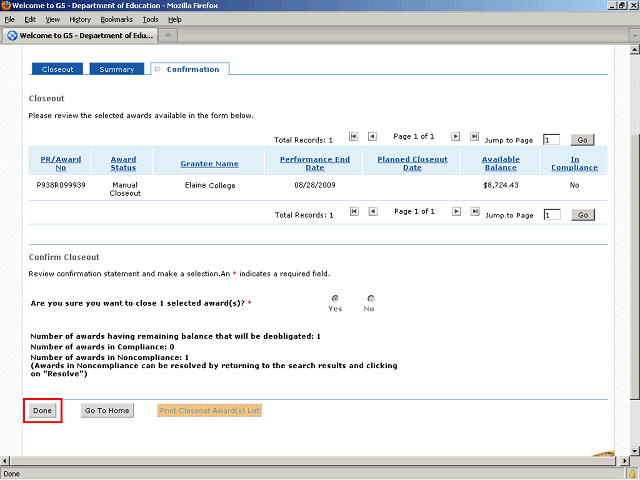The height and width of the screenshot is (480, 640).
Task: Sort by Award Status column
Action: (x=123, y=163)
